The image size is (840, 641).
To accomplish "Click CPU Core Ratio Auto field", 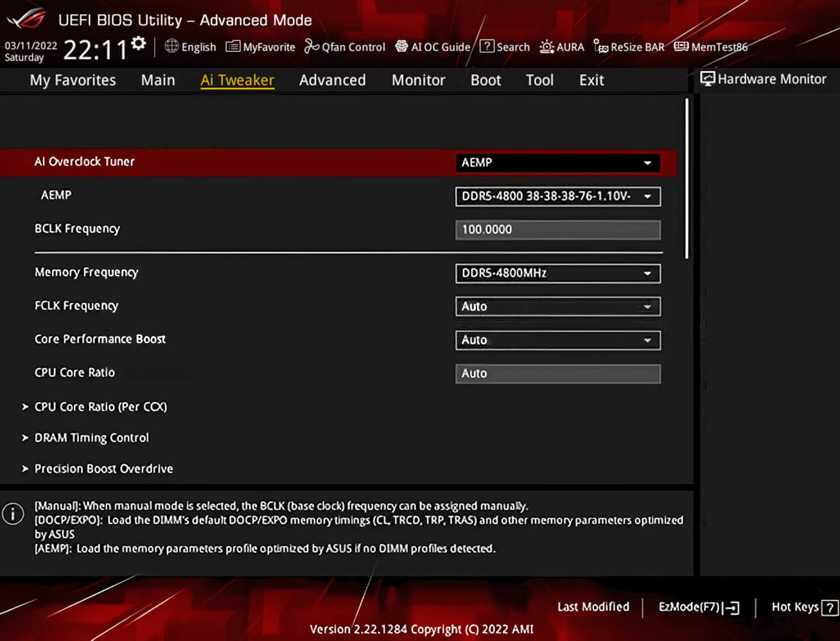I will point(557,374).
